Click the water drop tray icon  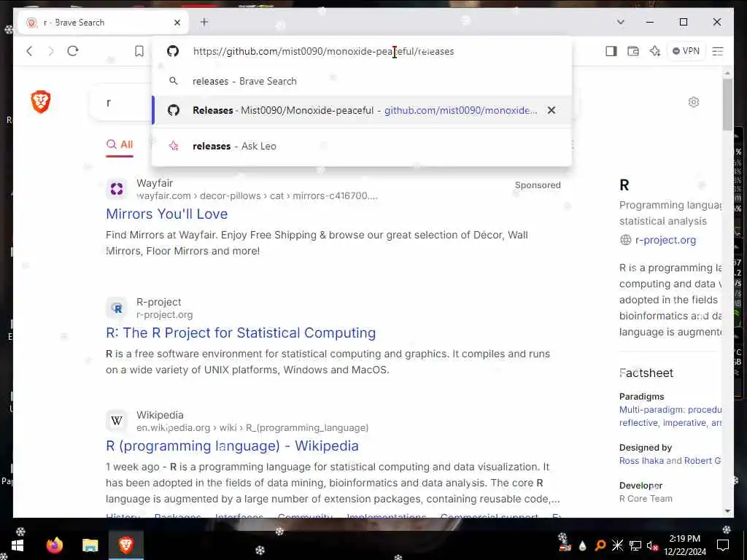tap(583, 545)
